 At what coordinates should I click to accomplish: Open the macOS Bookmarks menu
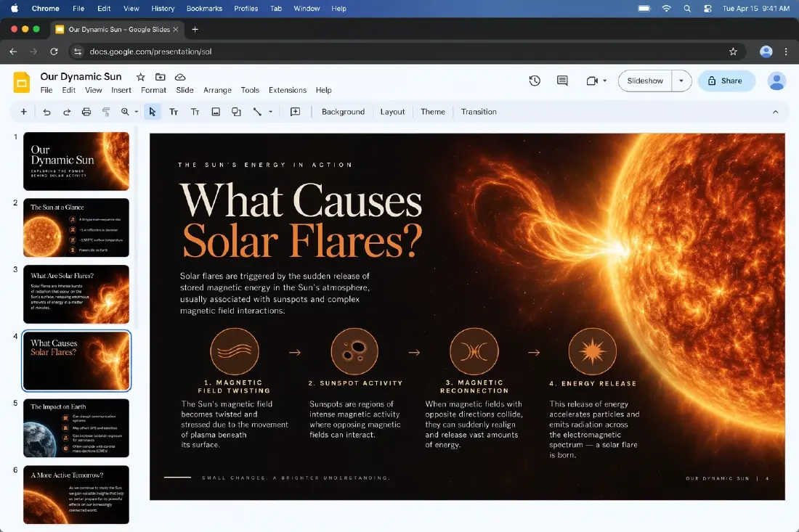[204, 8]
